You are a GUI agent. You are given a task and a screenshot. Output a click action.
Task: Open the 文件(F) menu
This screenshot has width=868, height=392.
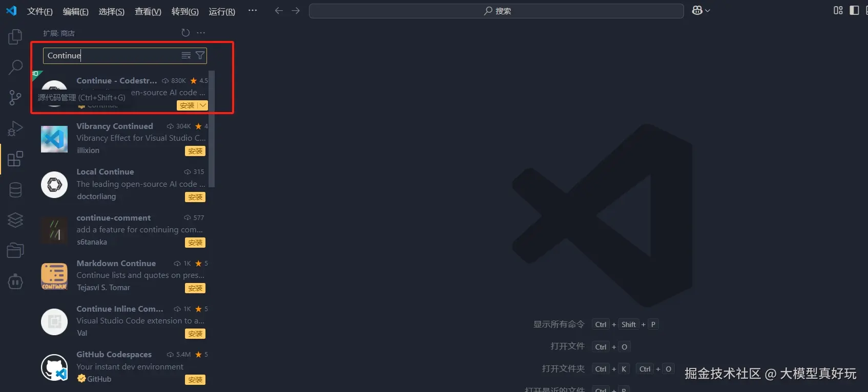pos(40,11)
